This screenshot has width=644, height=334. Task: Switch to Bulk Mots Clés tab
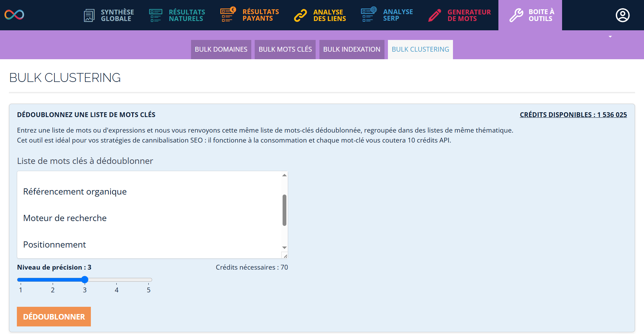(285, 50)
